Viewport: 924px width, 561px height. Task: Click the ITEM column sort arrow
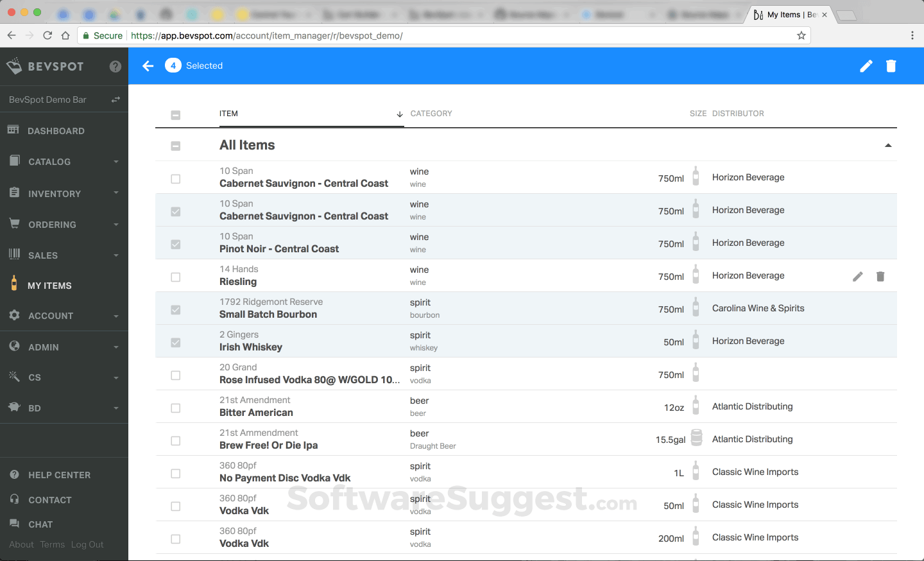point(399,114)
